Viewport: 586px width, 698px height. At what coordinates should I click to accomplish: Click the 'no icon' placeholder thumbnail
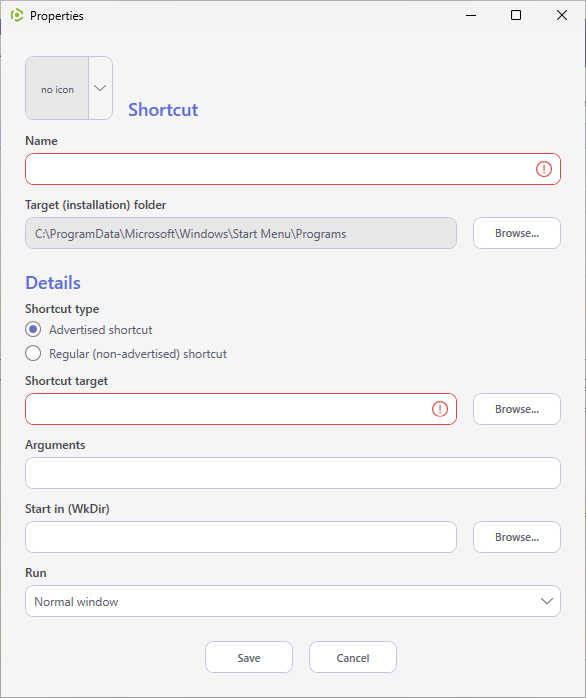(57, 88)
